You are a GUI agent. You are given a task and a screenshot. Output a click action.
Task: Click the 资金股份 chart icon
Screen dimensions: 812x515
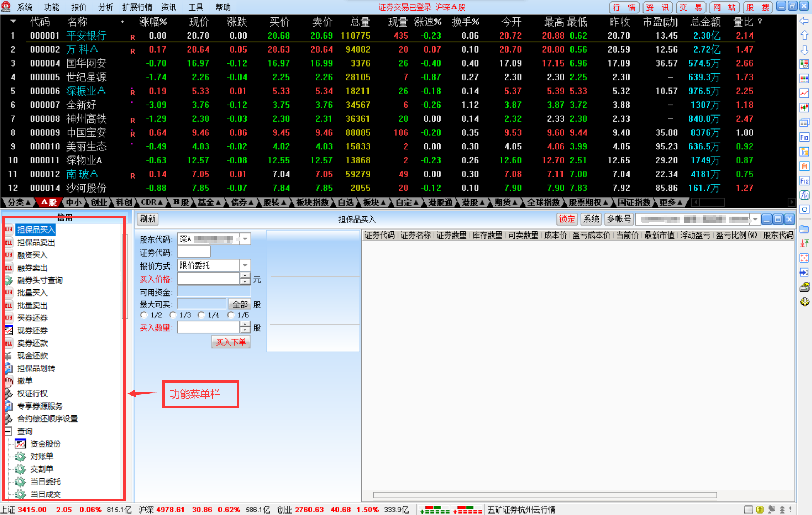21,444
